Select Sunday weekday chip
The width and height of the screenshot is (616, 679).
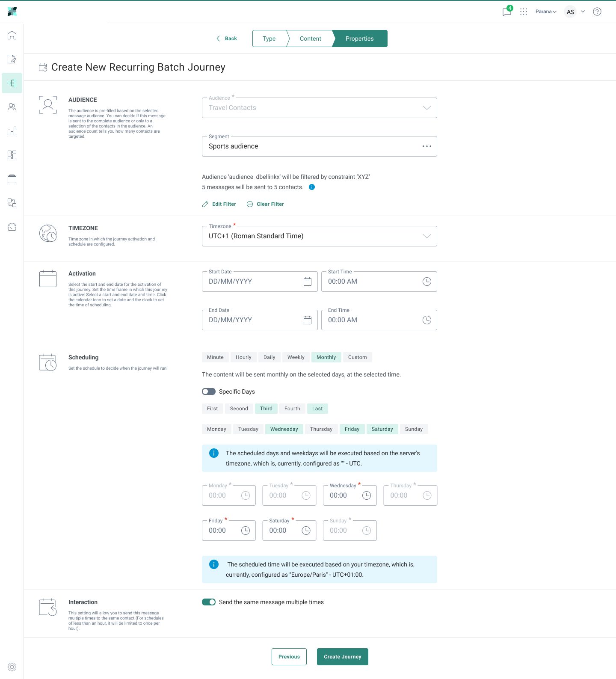coord(414,429)
